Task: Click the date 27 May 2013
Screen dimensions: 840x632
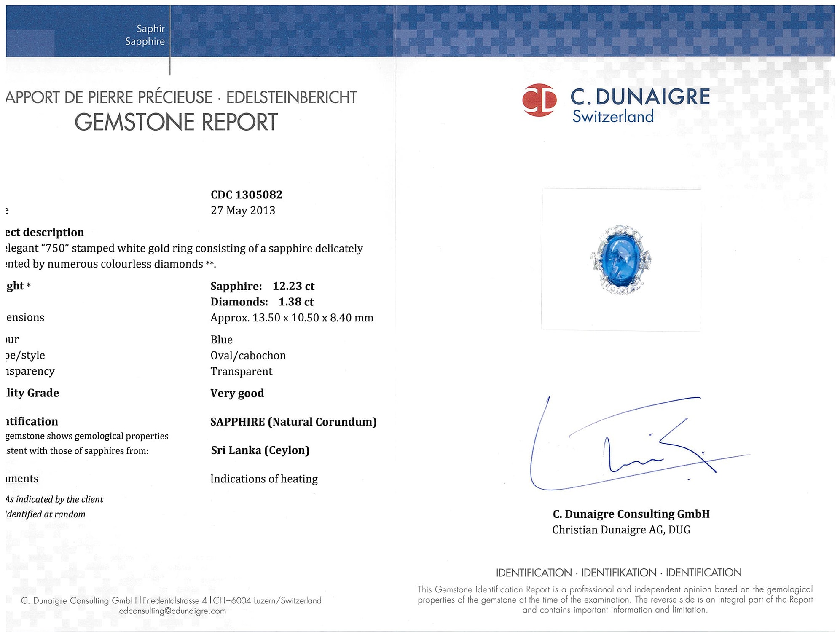Action: pos(243,210)
